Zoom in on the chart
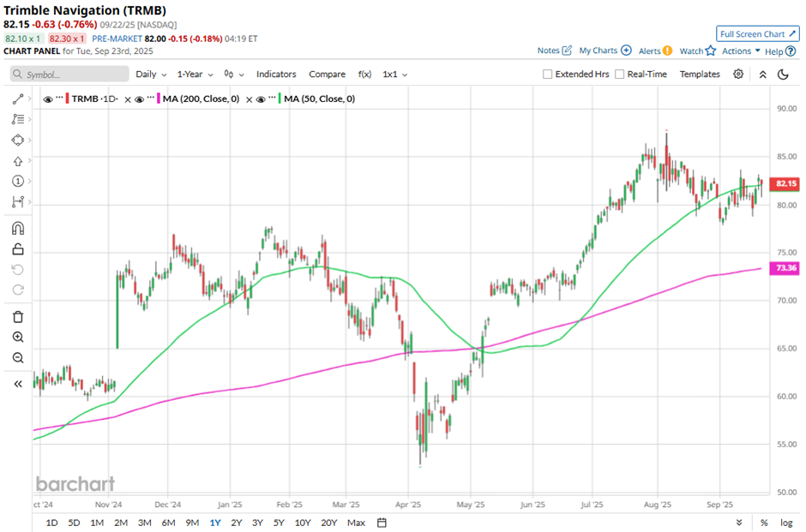Screen dimensions: 806x532 click(18, 338)
